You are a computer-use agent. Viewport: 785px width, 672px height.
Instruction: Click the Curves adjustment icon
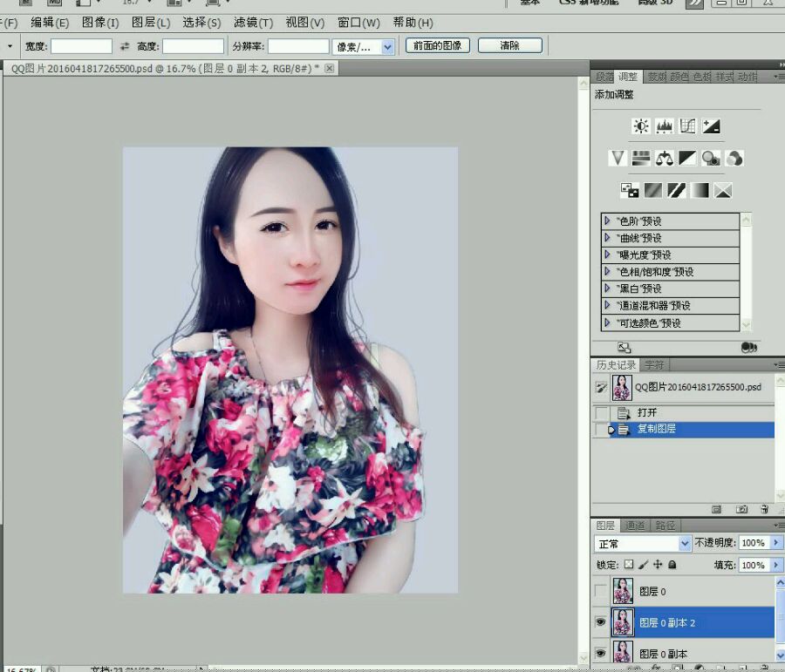coord(686,126)
